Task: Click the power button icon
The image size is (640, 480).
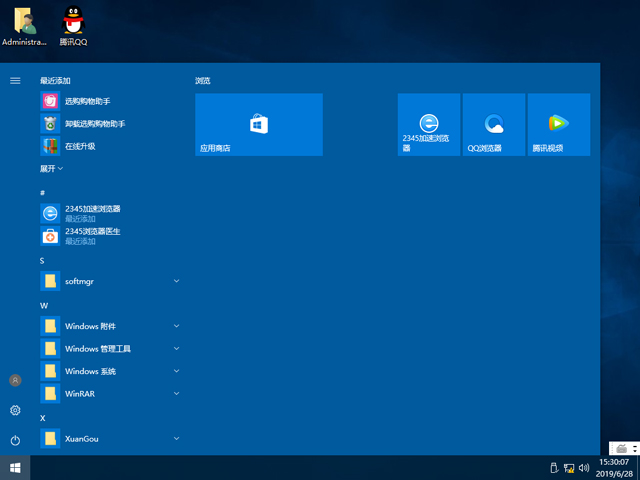Action: [15, 440]
